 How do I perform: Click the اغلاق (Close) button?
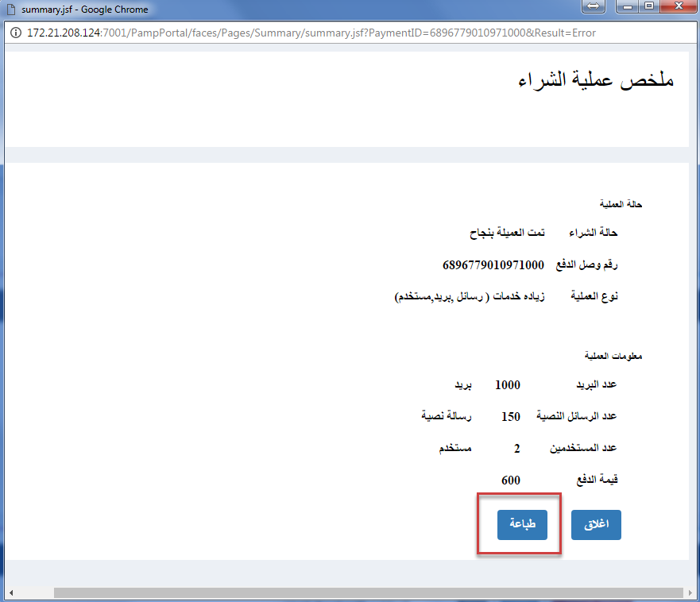click(596, 525)
